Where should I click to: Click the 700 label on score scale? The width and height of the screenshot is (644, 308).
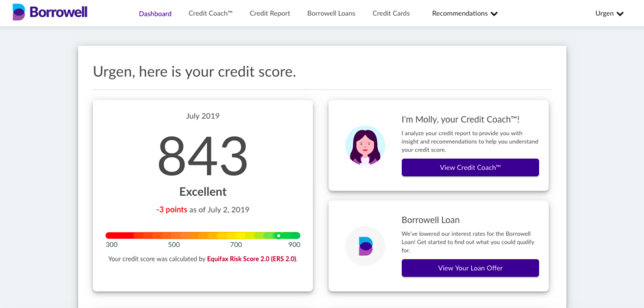236,245
